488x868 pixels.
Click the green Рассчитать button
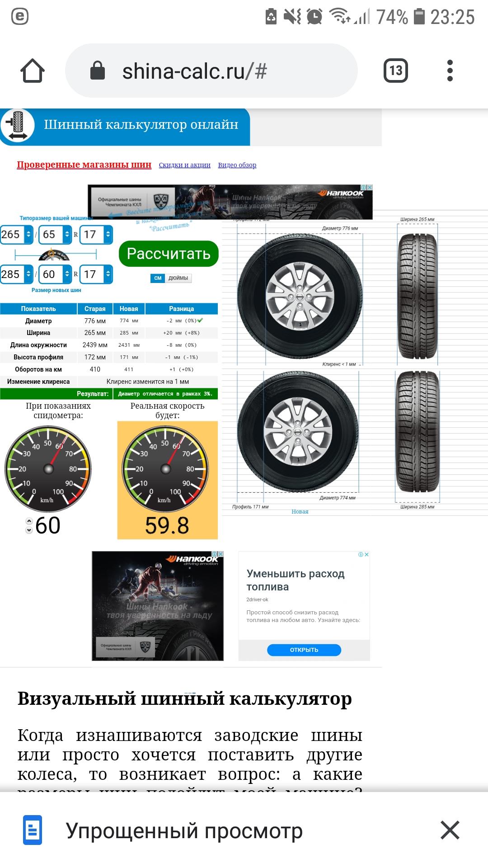click(x=169, y=254)
